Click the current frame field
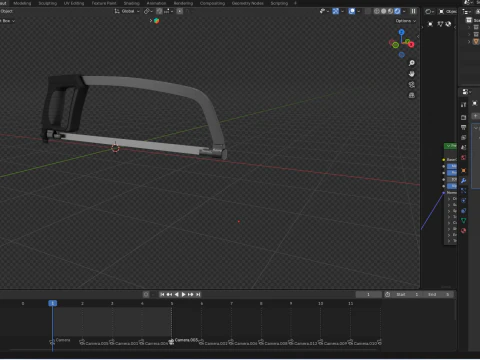480x360 pixels. point(368,294)
